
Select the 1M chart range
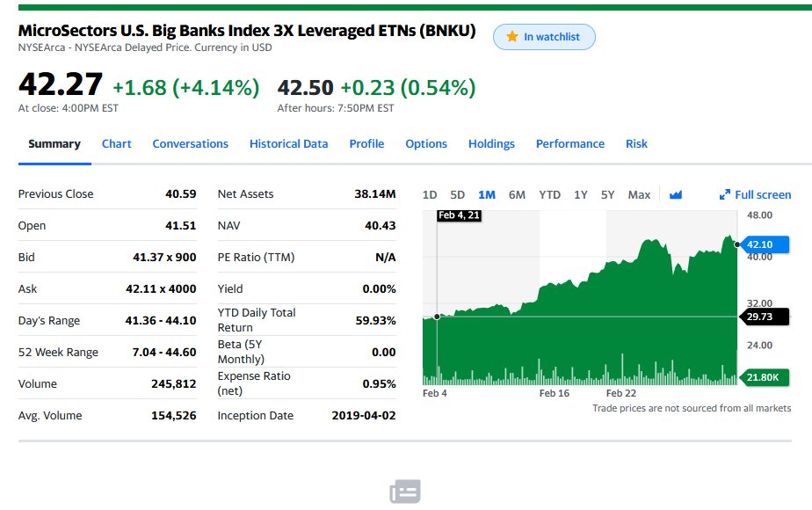pos(487,195)
